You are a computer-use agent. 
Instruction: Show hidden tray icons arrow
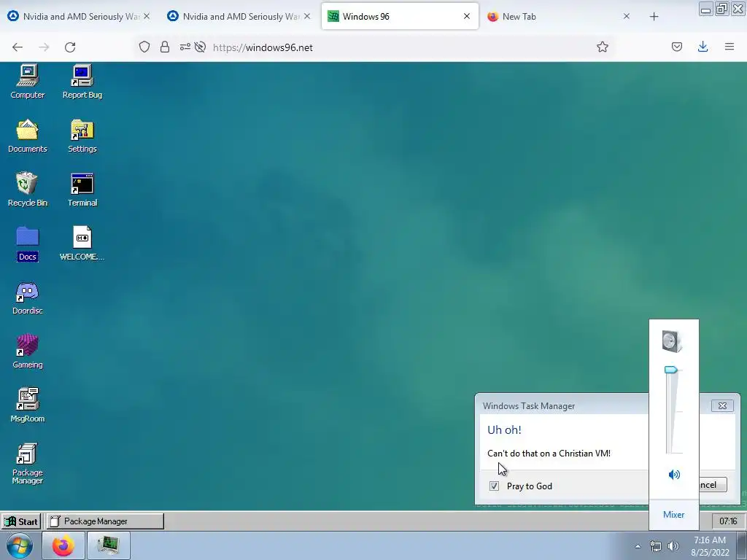point(638,546)
